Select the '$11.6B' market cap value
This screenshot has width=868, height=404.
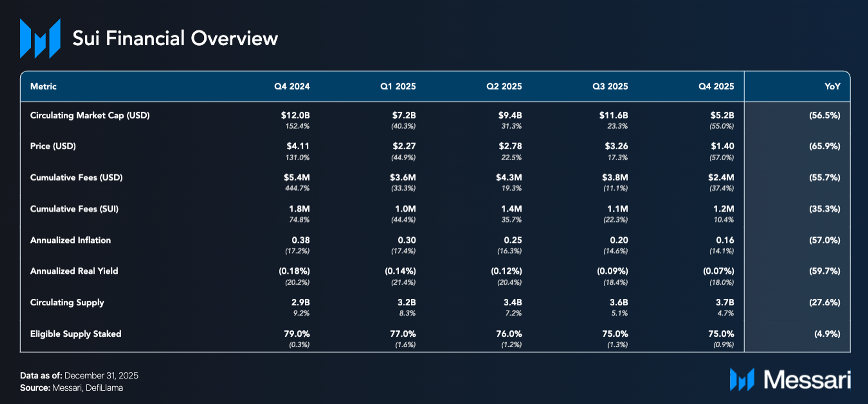pos(614,115)
